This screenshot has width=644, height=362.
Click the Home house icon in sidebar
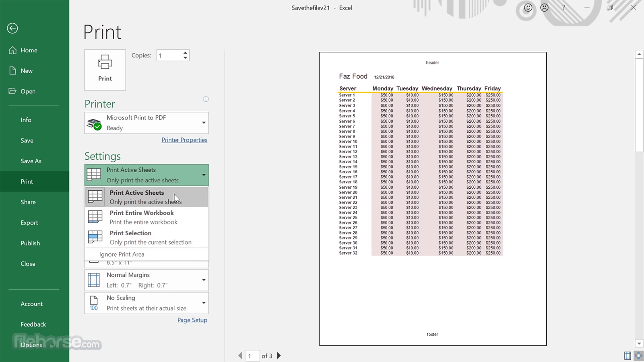point(13,50)
